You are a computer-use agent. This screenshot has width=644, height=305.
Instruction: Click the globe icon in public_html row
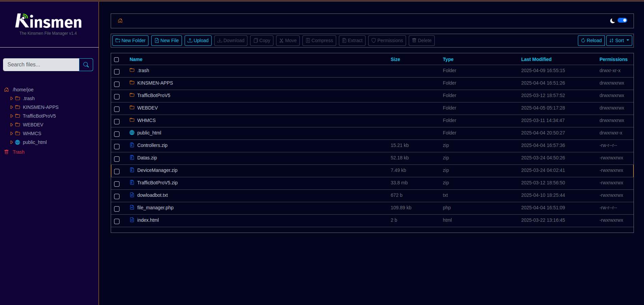click(x=132, y=132)
